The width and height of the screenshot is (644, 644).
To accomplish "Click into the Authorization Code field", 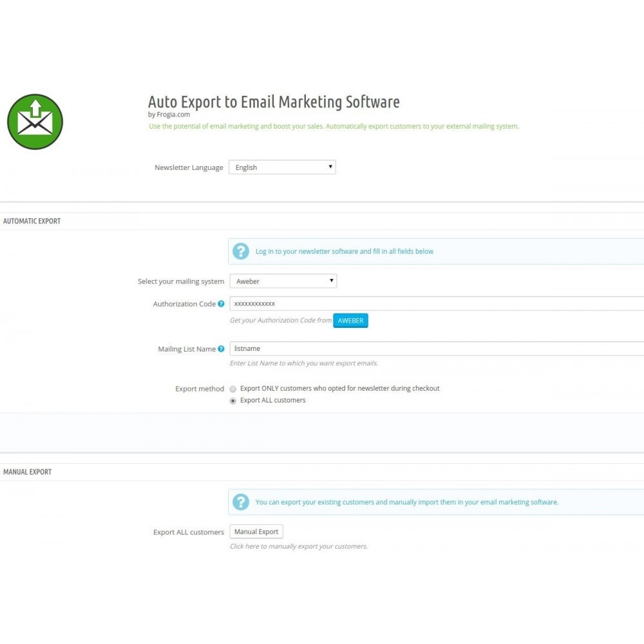I will click(x=437, y=303).
